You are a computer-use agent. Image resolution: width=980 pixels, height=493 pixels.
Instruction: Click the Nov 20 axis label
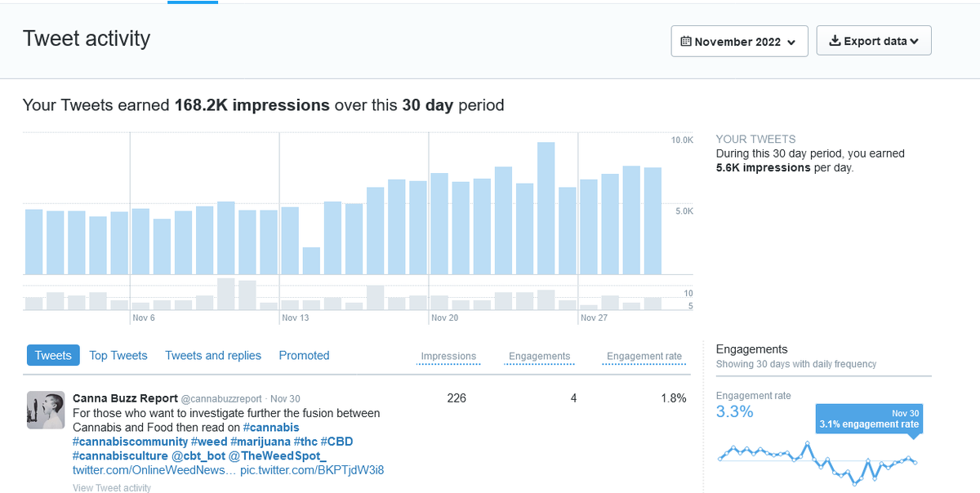444,318
